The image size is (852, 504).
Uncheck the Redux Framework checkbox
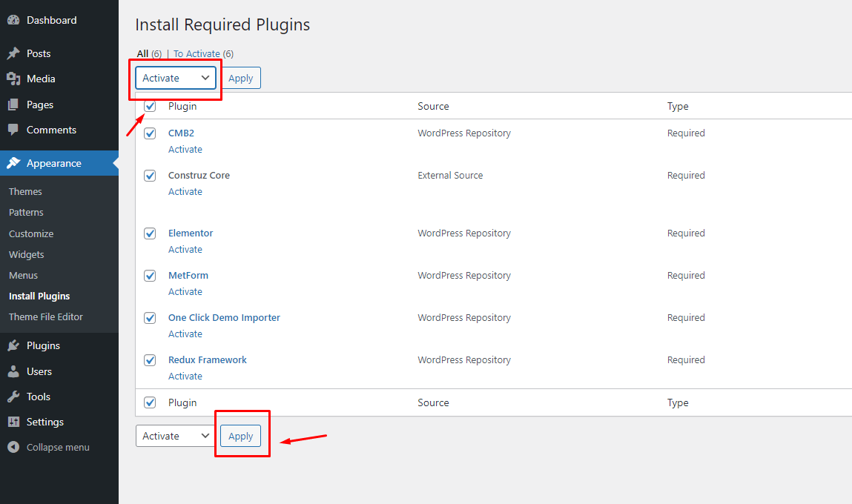(150, 360)
